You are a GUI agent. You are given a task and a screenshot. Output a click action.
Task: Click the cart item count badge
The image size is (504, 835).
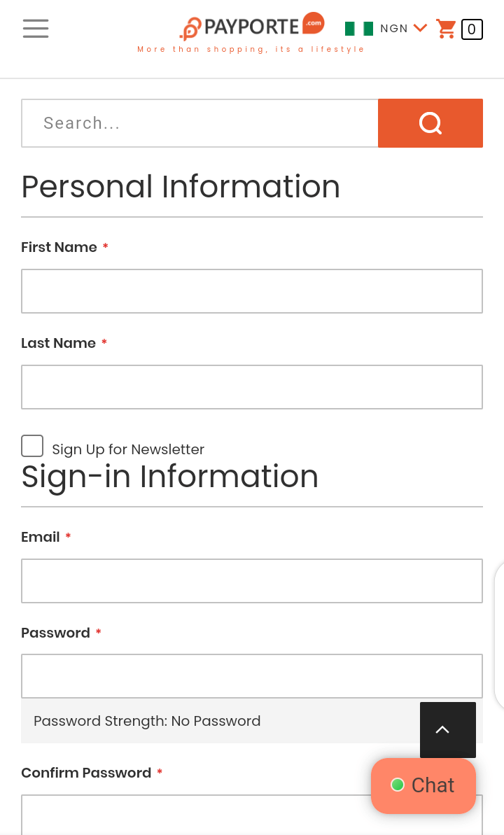472,29
